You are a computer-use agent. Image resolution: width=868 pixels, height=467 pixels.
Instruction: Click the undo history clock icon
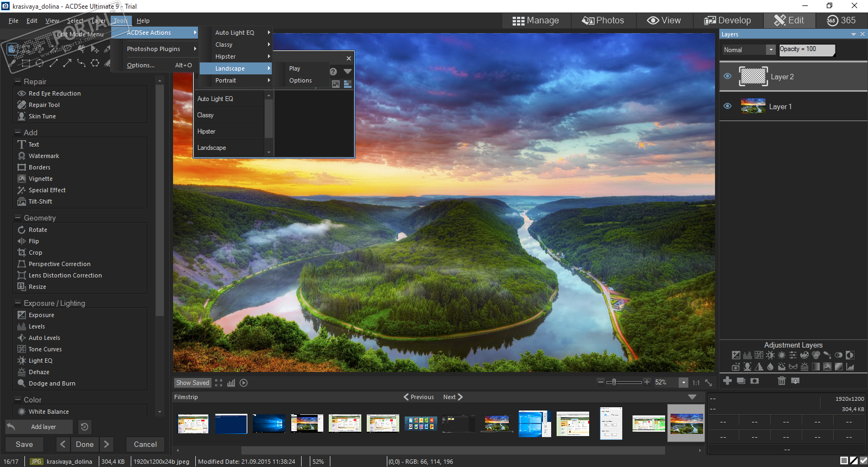(x=84, y=427)
